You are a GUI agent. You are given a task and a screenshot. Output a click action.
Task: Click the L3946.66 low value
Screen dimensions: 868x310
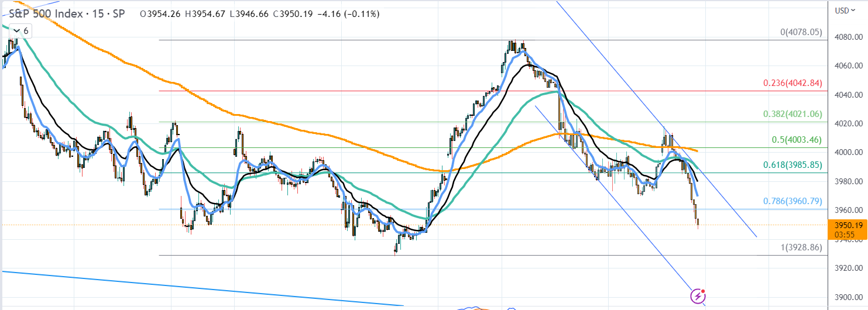click(x=248, y=13)
